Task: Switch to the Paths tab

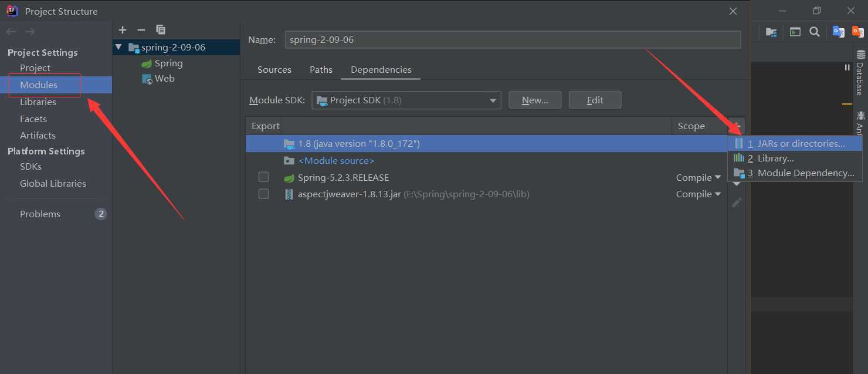Action: coord(321,69)
